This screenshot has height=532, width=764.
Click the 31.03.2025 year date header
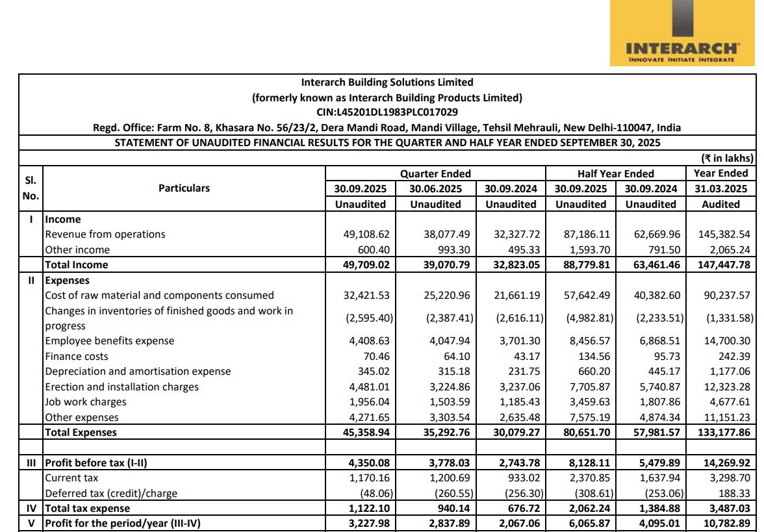coord(720,189)
